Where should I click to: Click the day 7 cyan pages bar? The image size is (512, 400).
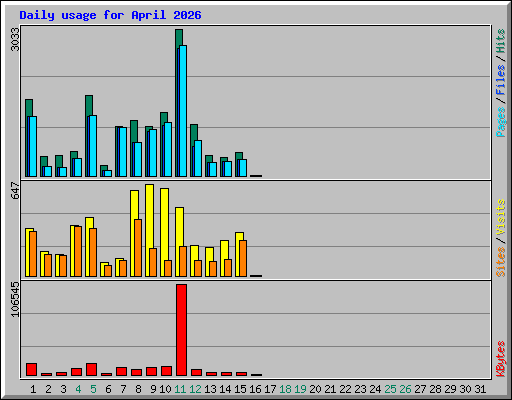tap(123, 152)
